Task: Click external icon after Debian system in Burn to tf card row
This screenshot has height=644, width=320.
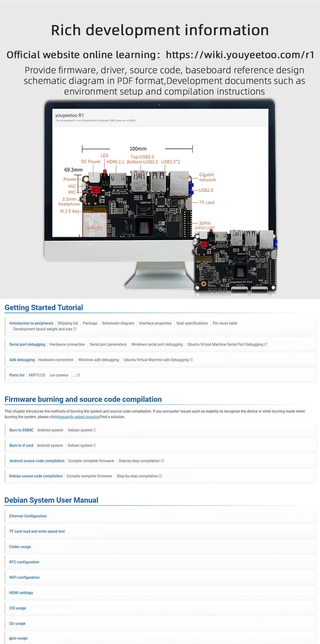Action: (95, 445)
